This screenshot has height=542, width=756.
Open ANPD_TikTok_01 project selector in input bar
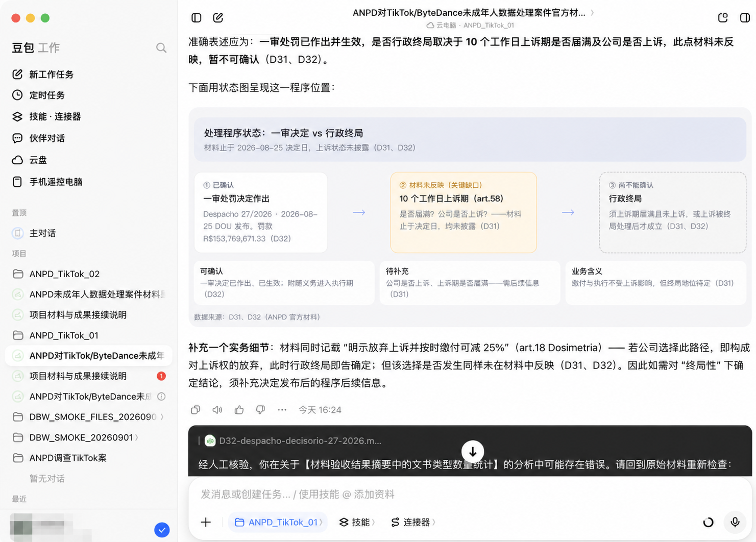pyautogui.click(x=278, y=522)
